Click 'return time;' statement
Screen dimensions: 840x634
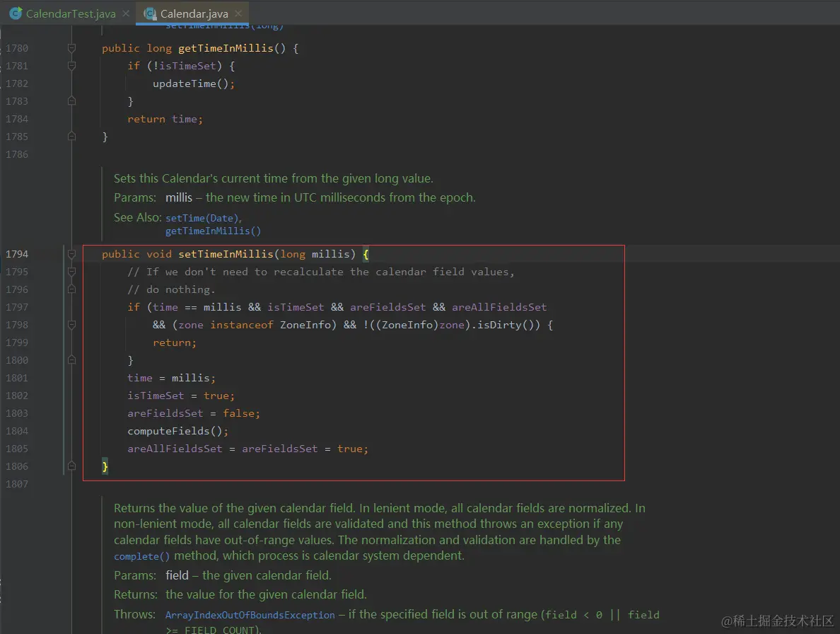coord(165,119)
